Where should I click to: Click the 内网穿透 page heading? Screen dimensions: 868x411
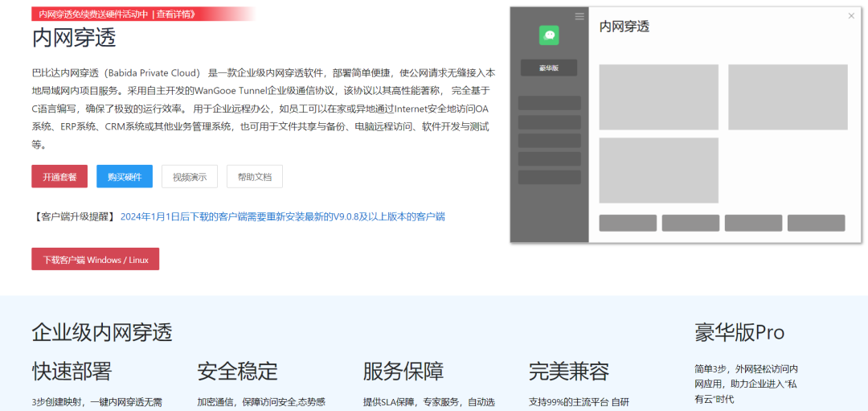(x=74, y=39)
